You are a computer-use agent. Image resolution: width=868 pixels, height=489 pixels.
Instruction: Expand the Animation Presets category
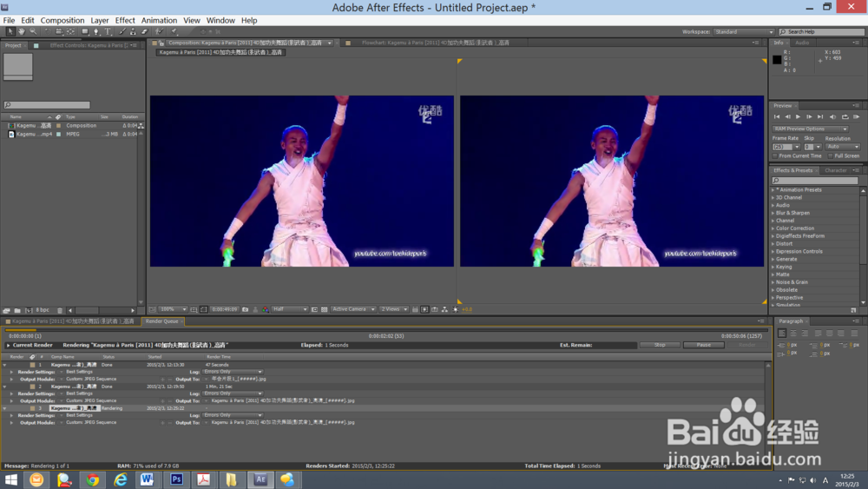pos(773,190)
